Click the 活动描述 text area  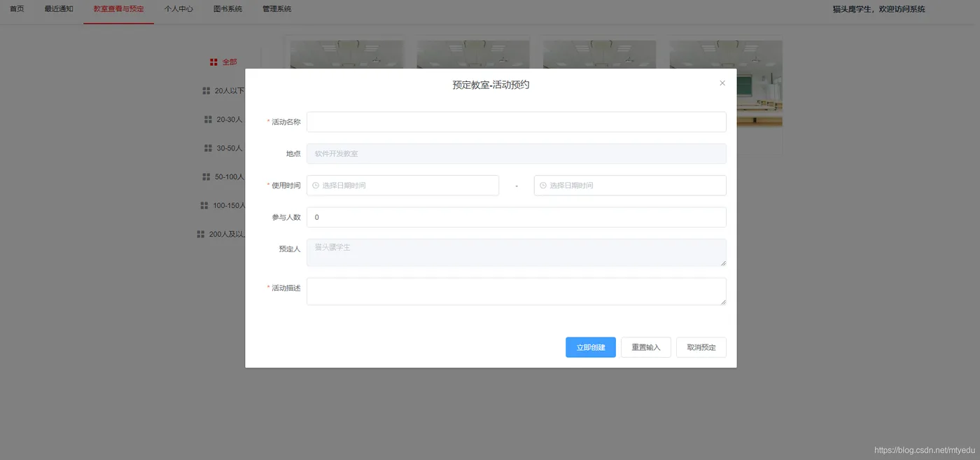pos(516,291)
